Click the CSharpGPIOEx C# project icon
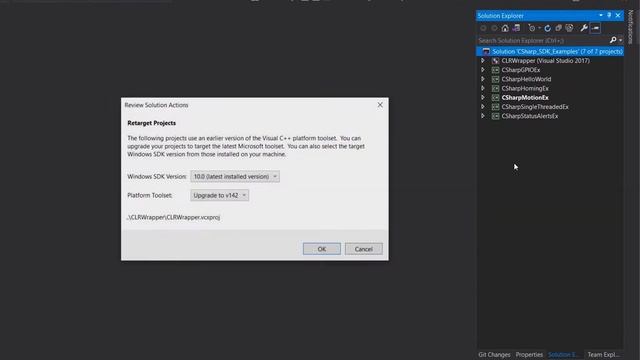 click(495, 70)
